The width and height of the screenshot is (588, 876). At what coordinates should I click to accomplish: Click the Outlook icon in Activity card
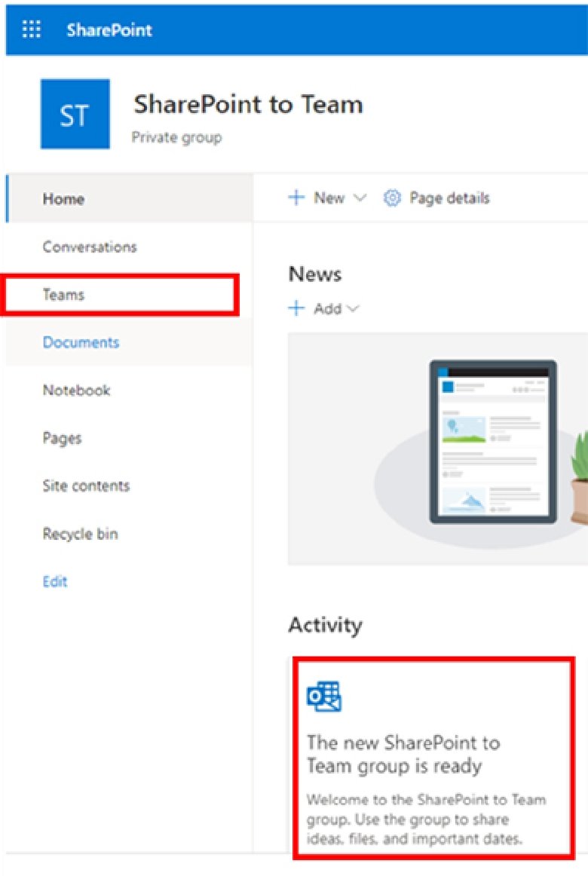323,696
